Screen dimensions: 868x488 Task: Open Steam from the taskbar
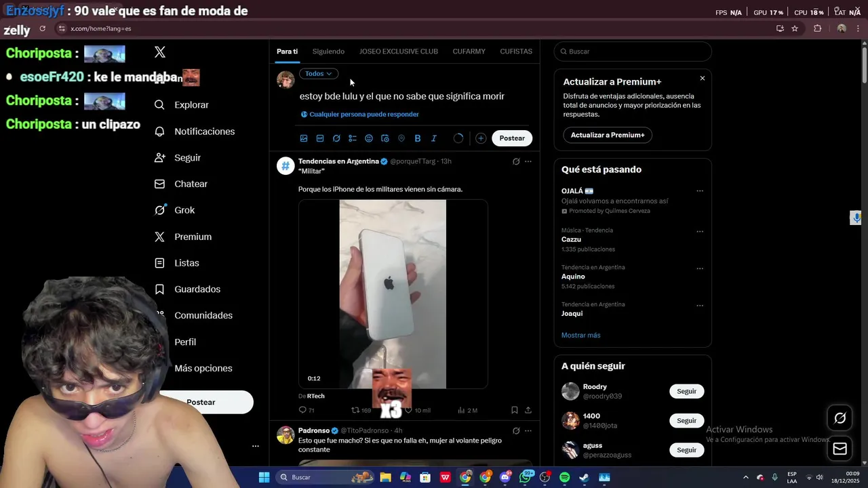584,477
